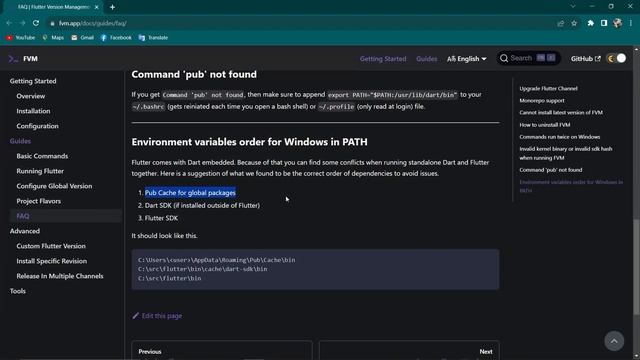Expand the Tools sidebar section

pos(18,291)
